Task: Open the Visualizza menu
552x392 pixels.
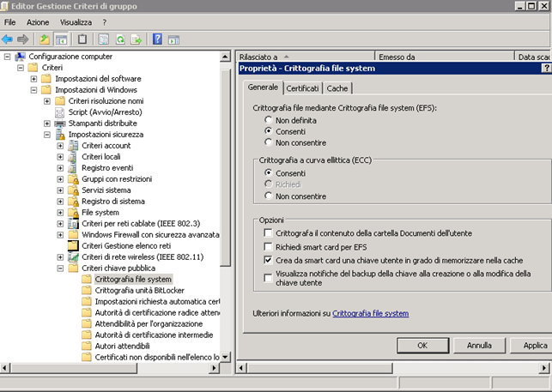Action: [76, 22]
